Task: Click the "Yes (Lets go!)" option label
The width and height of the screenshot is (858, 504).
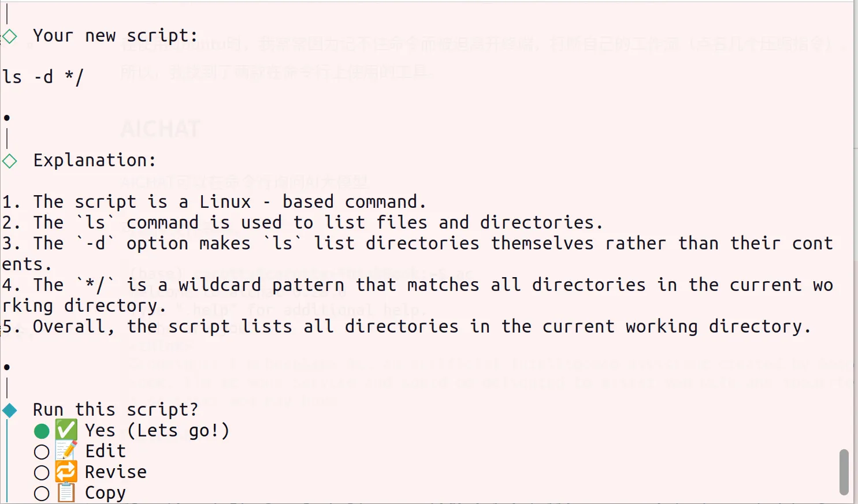Action: [157, 431]
